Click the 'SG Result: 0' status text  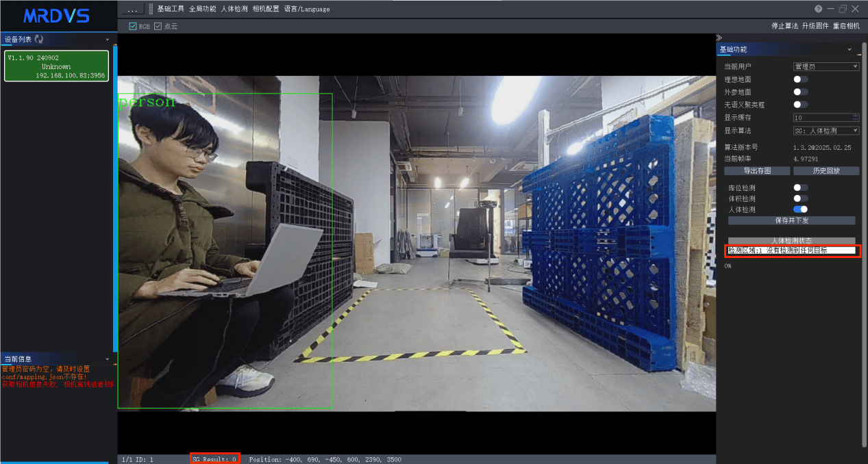pyautogui.click(x=214, y=459)
